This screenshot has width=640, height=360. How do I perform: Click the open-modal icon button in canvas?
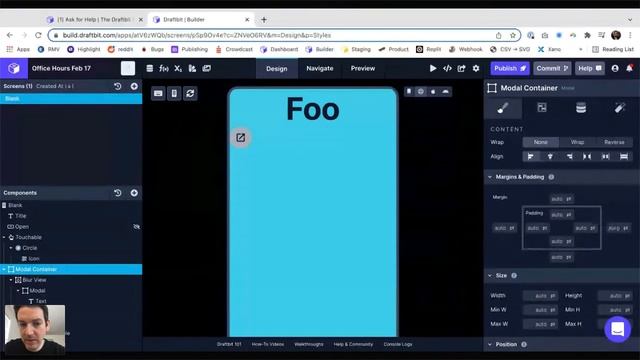click(x=241, y=138)
